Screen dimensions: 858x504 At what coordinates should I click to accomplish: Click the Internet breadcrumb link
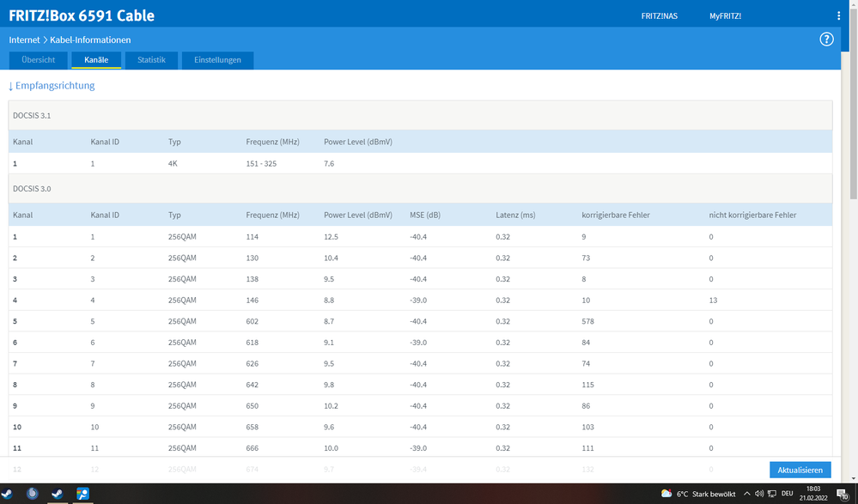tap(25, 39)
